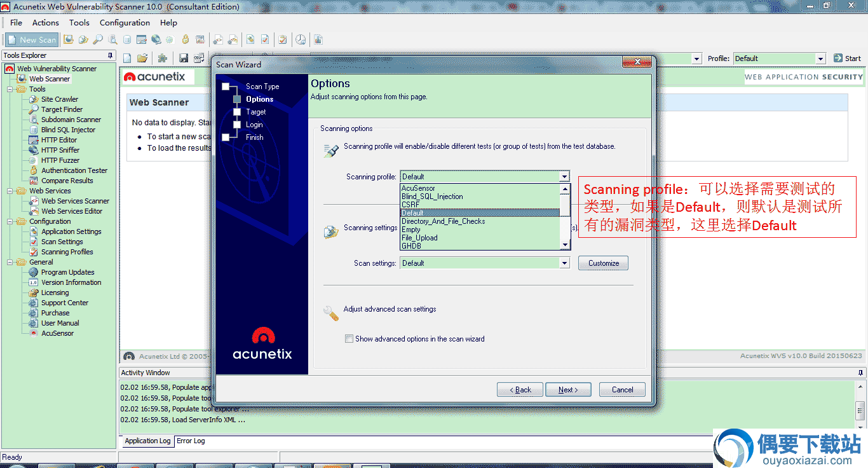Choose Empty from the scanning profile list
Image resolution: width=868 pixels, height=468 pixels.
[x=480, y=230]
